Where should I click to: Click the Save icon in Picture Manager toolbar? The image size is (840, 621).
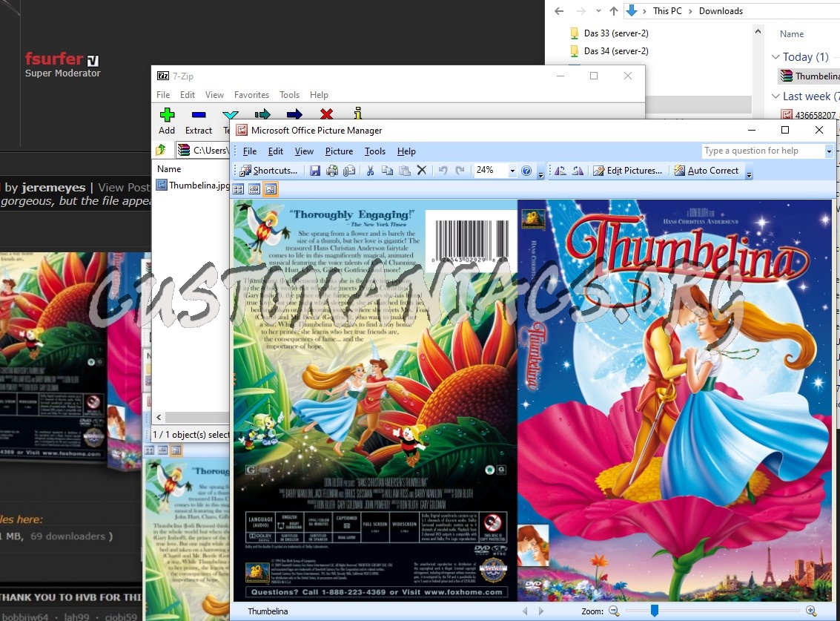(315, 171)
